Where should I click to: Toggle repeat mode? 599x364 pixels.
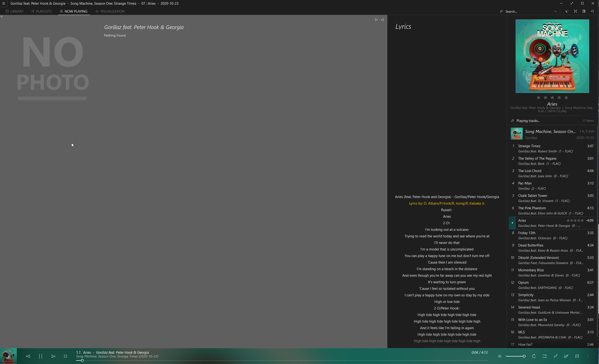[534, 356]
